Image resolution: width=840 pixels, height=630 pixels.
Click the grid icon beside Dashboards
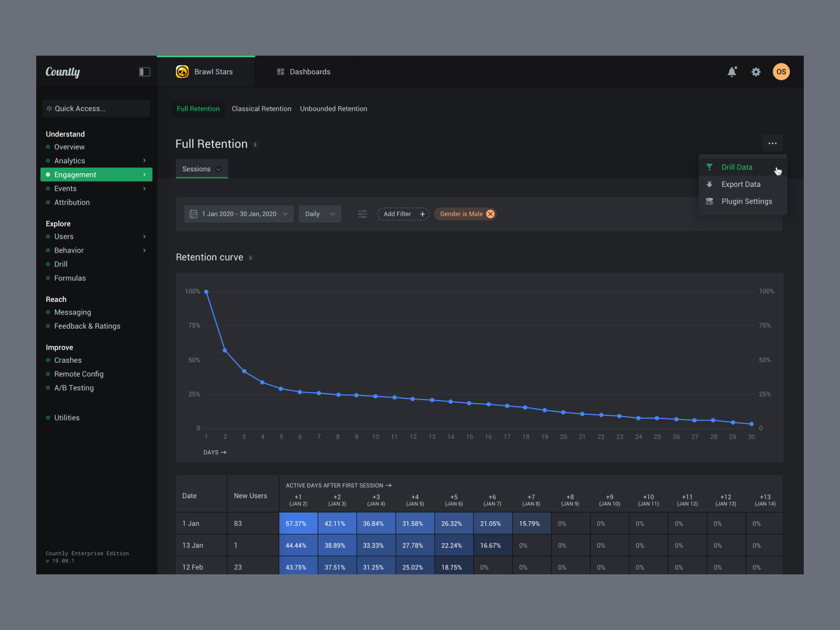click(x=281, y=71)
